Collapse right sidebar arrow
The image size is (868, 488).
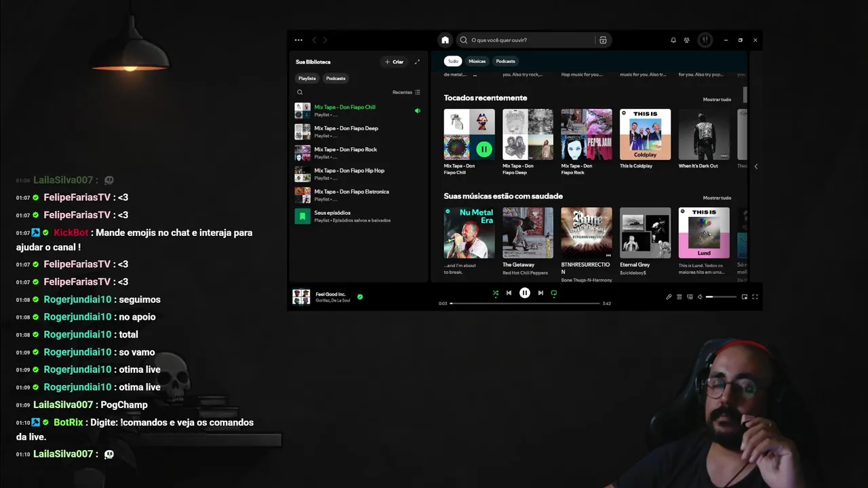(755, 166)
